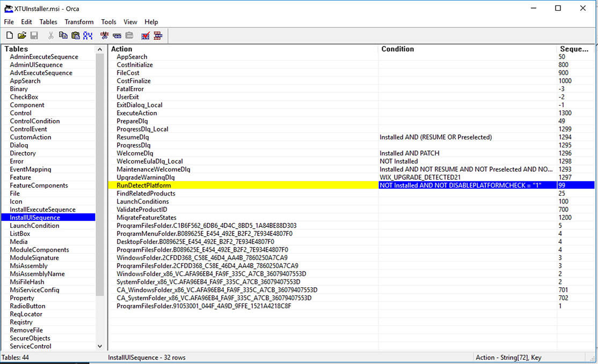
Task: Click the 'NOT Installed' condition for WelcomeEulaDlg_Local
Action: (x=468, y=161)
